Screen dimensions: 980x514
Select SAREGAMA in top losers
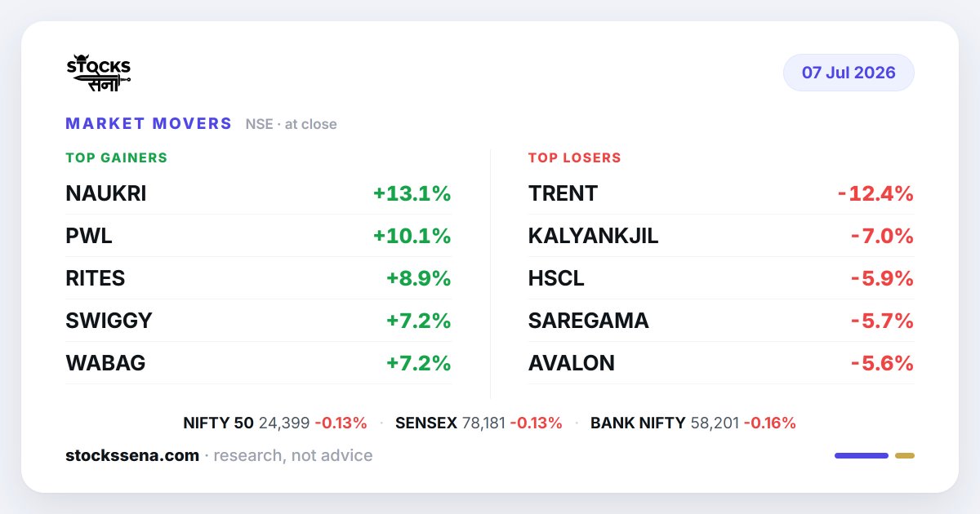point(589,321)
